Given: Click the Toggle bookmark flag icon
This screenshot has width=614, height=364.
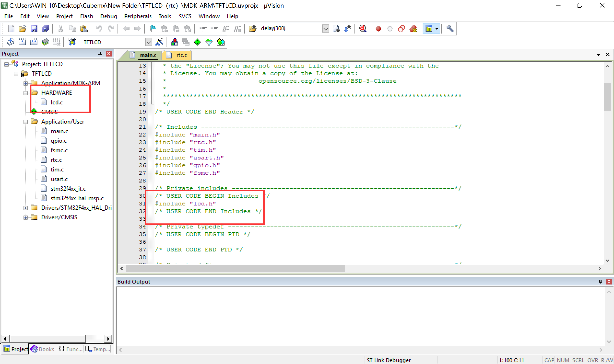Looking at the screenshot, I should point(153,29).
